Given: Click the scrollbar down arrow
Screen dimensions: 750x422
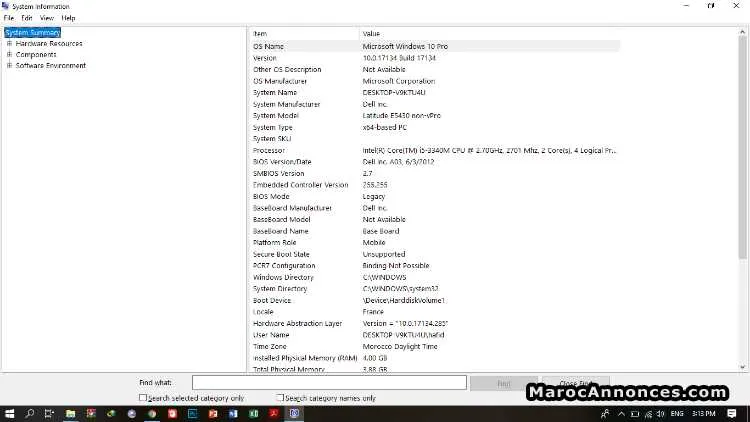Looking at the screenshot, I should click(x=742, y=367).
